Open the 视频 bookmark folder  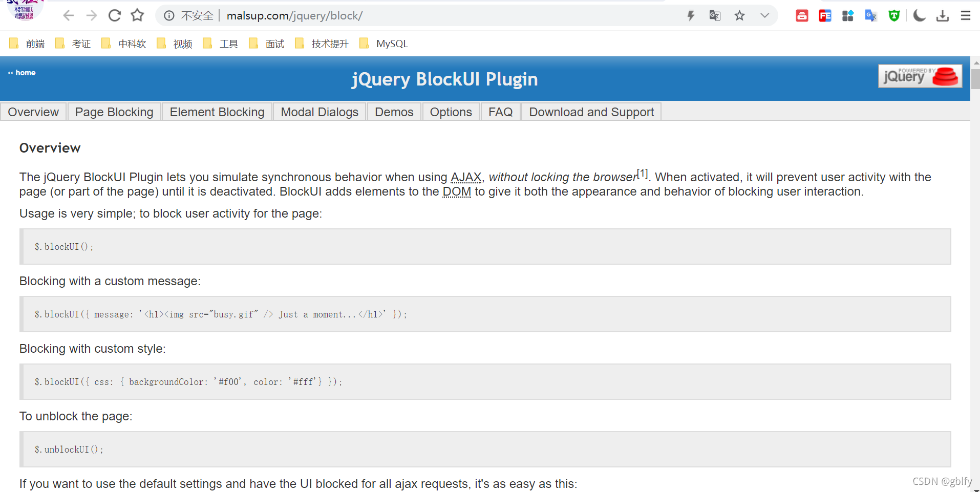coord(175,44)
